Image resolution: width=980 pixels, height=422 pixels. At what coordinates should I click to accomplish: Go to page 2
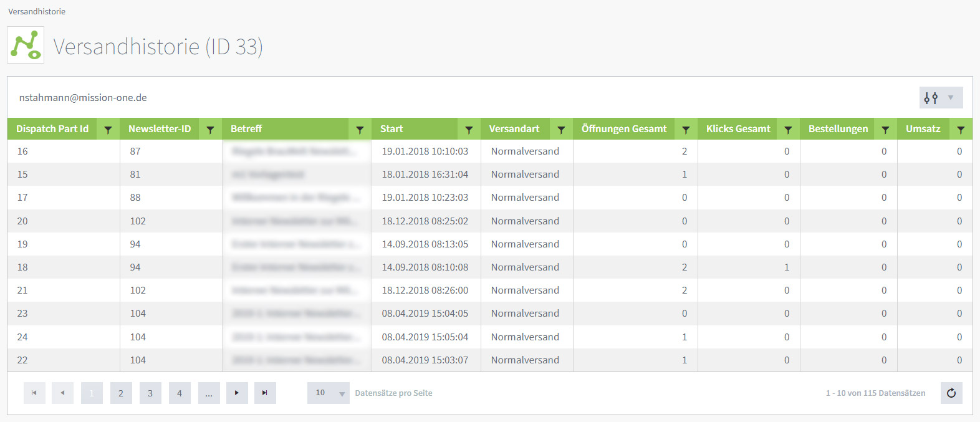(121, 393)
